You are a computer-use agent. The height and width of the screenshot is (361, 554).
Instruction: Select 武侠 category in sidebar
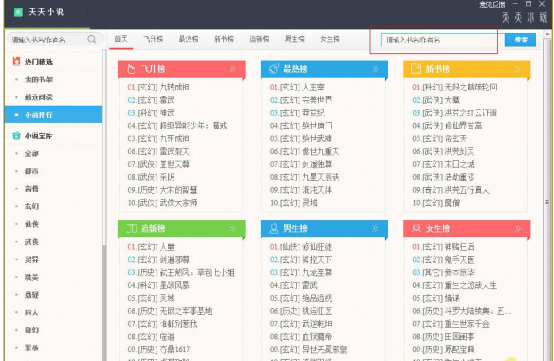tap(32, 242)
